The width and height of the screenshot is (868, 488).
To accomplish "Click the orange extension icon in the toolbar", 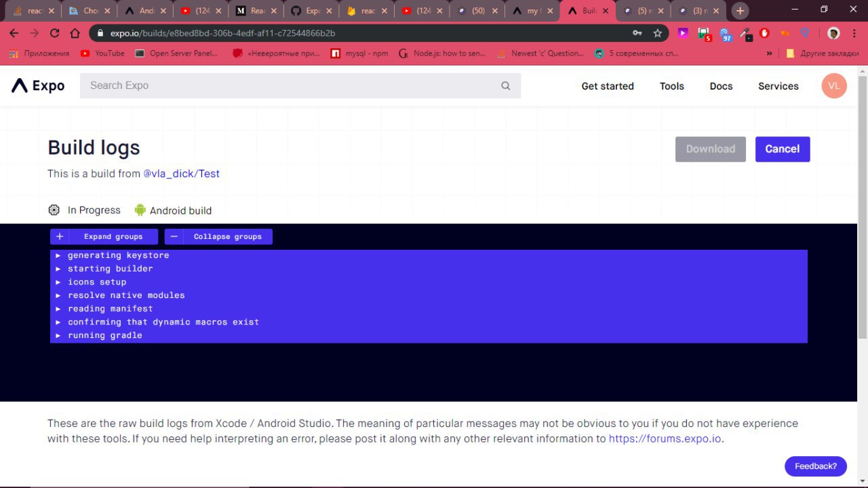I will click(785, 33).
